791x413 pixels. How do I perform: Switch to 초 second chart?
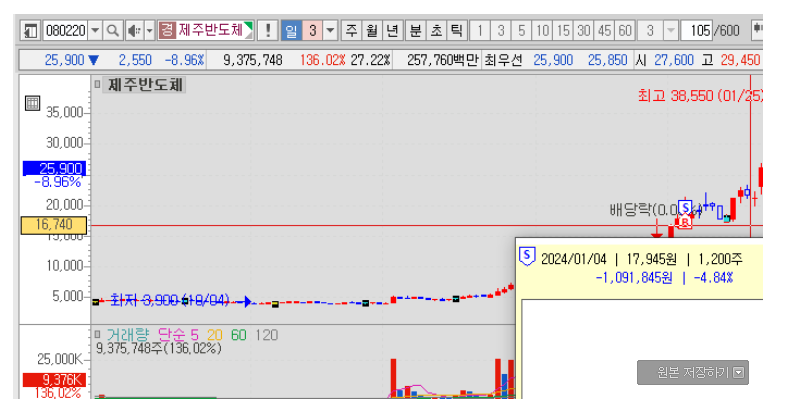coord(436,31)
